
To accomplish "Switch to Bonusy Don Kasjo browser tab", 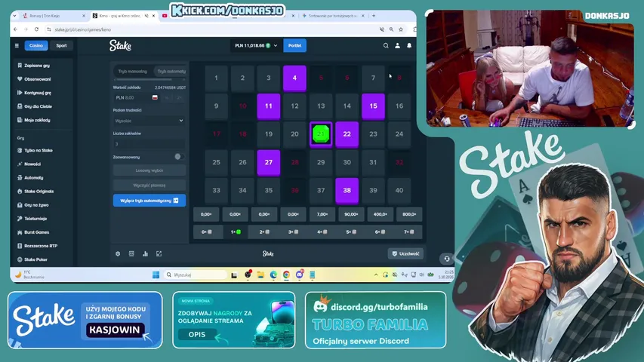I will click(54, 16).
